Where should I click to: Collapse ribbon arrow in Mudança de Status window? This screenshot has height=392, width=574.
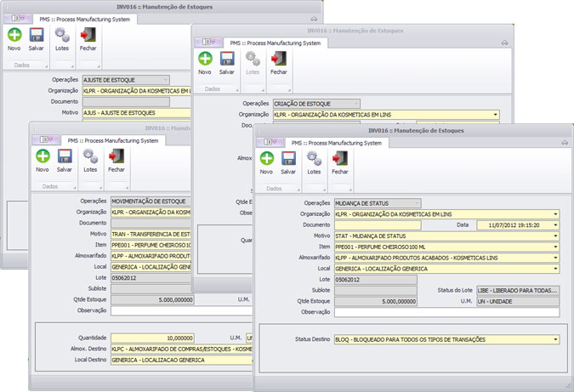coord(565,142)
